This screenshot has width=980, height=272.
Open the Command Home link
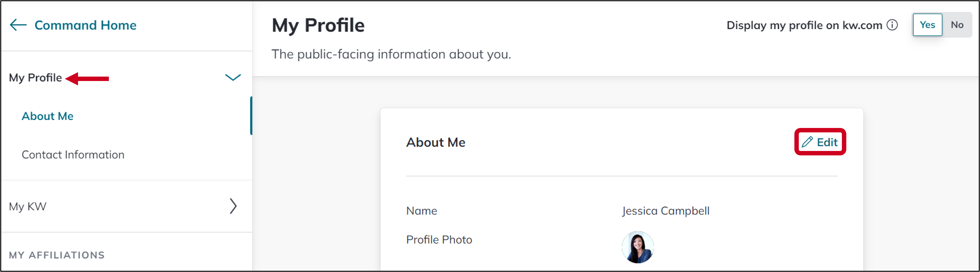pyautogui.click(x=85, y=25)
